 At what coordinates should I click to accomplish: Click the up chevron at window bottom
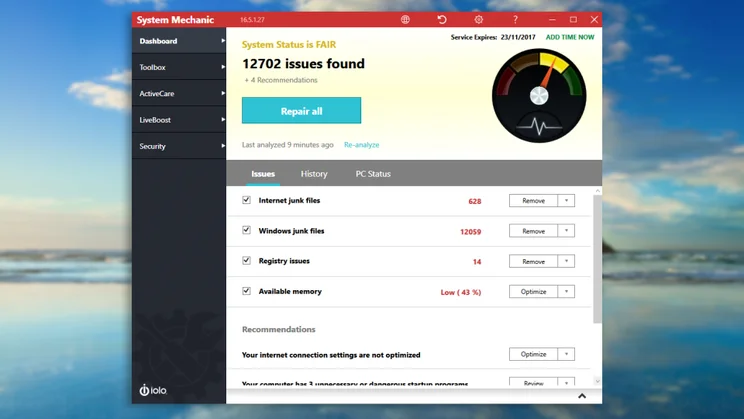tap(582, 396)
